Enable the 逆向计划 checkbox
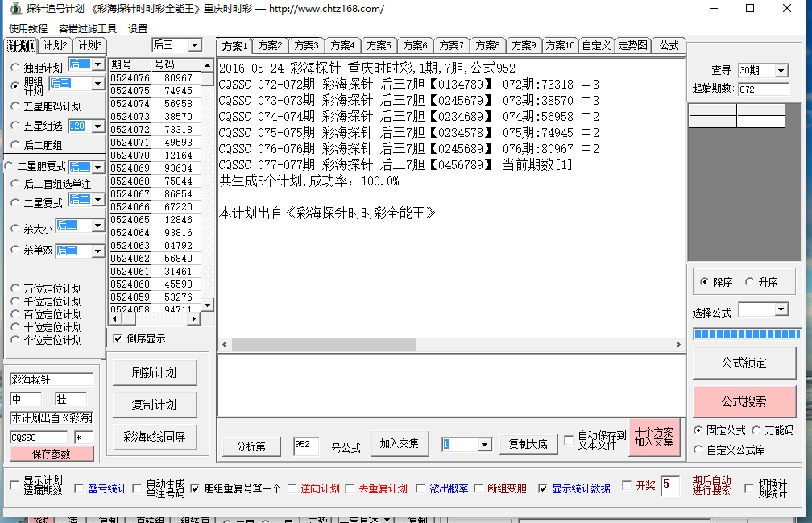Screen dimensions: 812x523 coord(292,488)
